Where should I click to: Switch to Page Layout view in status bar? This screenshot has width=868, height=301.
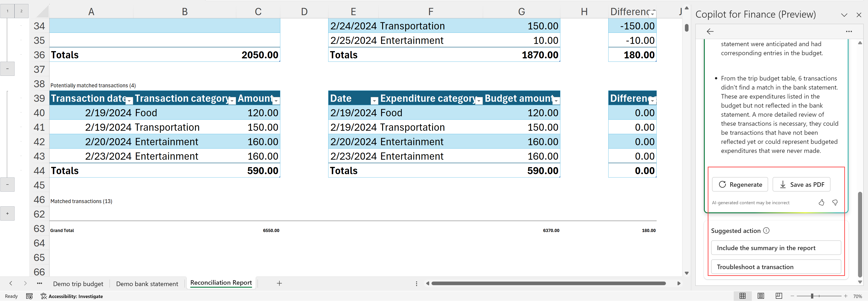pos(760,296)
